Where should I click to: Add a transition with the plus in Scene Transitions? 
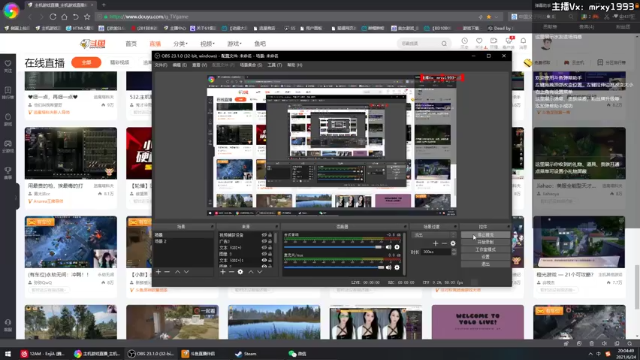(436, 244)
